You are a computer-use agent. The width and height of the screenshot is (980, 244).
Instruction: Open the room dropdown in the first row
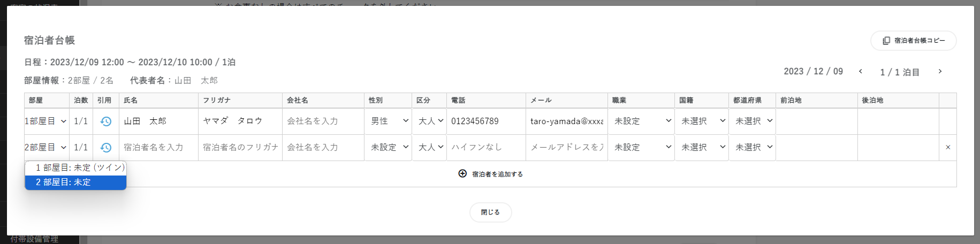coord(46,121)
